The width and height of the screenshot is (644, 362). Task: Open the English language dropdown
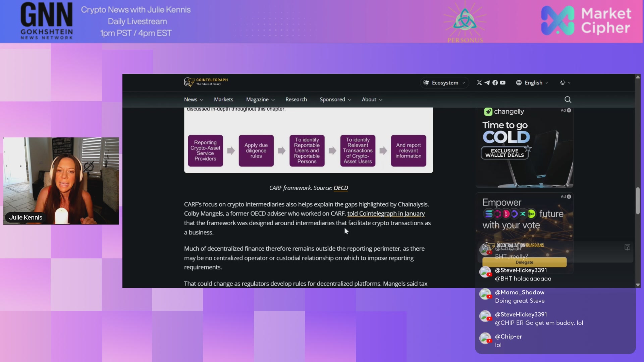(532, 83)
